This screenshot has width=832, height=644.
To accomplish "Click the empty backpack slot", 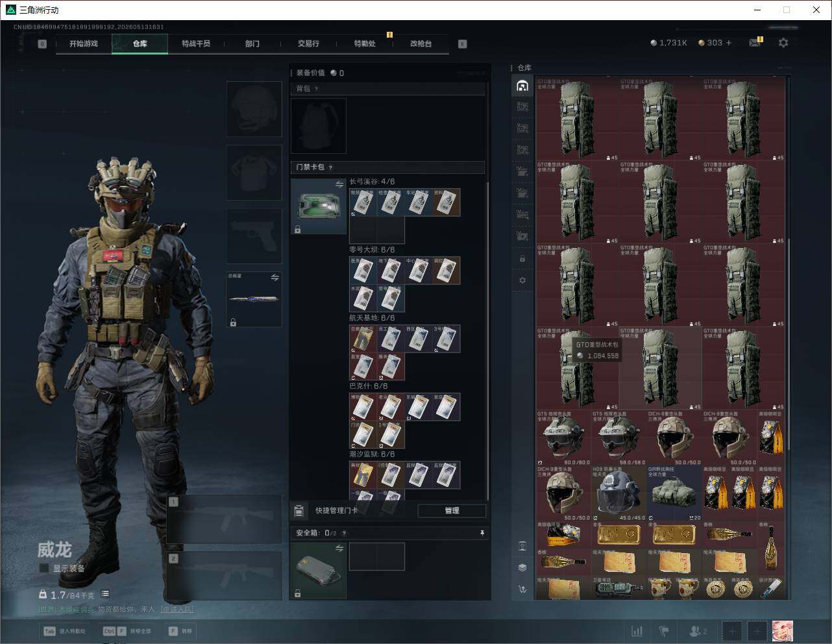I will click(x=319, y=126).
